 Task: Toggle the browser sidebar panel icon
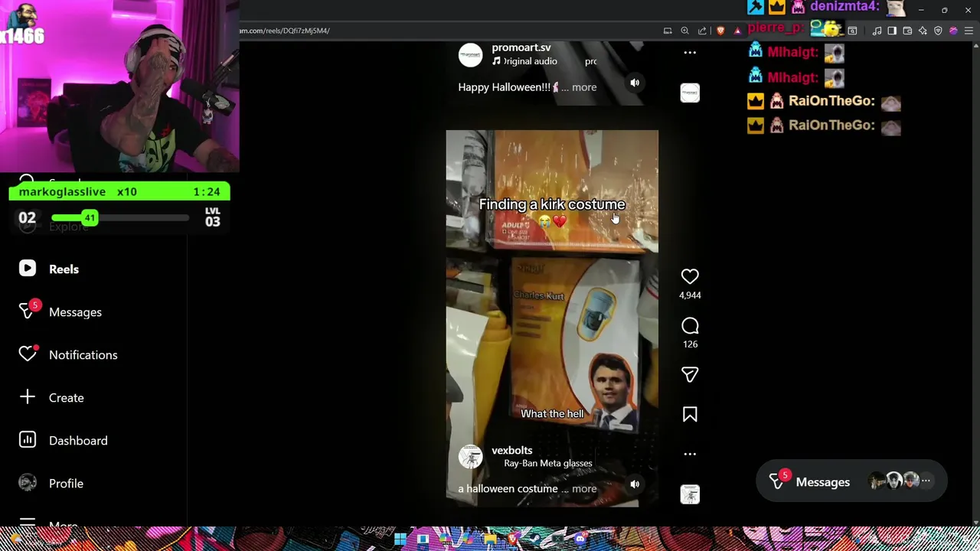(x=892, y=31)
